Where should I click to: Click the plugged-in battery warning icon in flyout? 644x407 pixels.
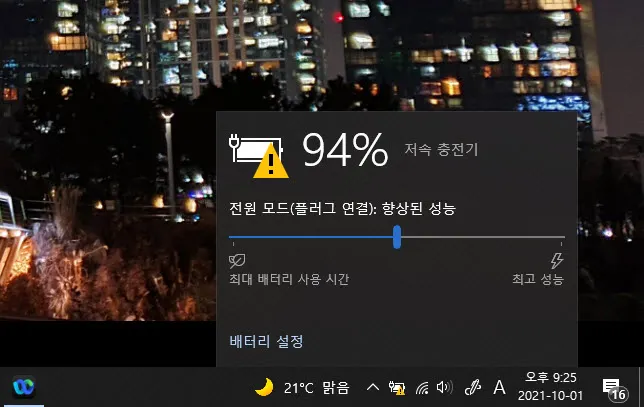(259, 156)
